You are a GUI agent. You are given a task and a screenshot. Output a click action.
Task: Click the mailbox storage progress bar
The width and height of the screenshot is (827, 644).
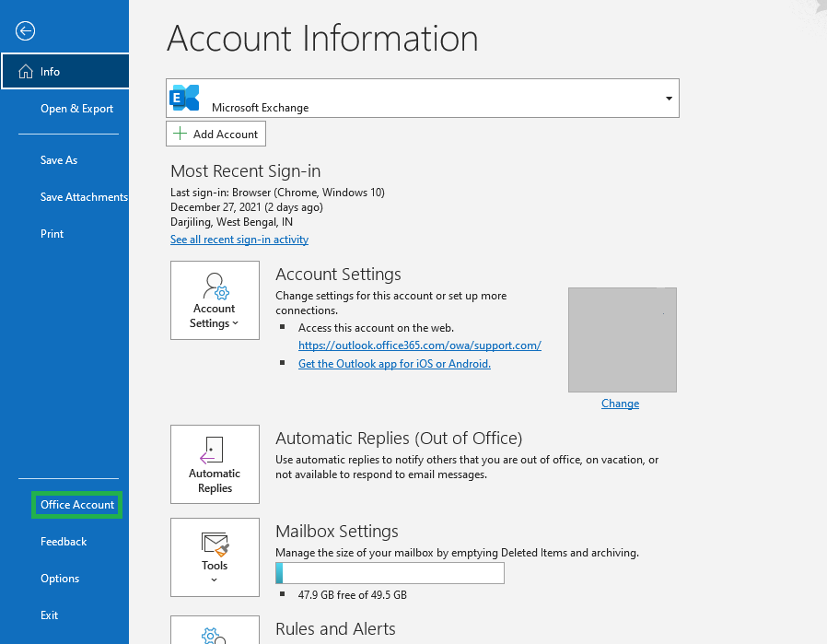click(390, 573)
